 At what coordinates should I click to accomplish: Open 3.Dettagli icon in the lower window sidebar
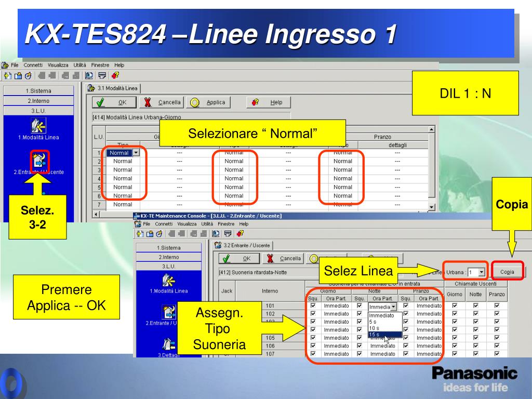[169, 344]
